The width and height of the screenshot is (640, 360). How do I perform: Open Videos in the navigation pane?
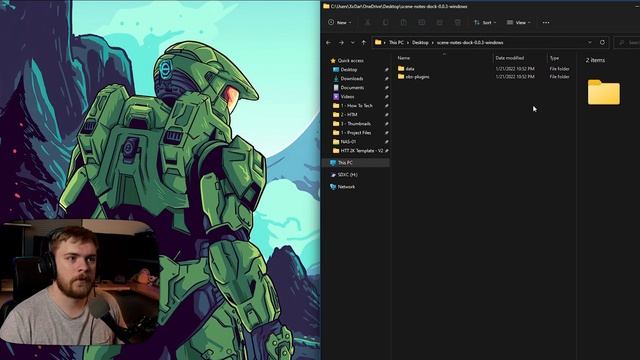point(344,97)
